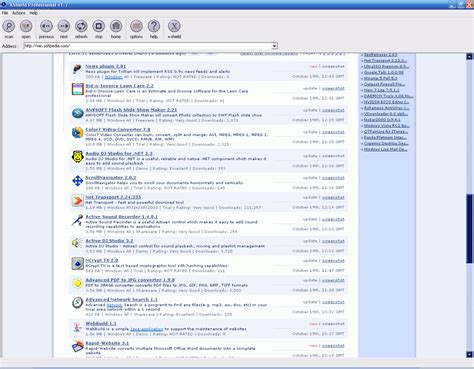Open screenshot link for Bid-n-Invoice Lawn Care

coord(333,89)
